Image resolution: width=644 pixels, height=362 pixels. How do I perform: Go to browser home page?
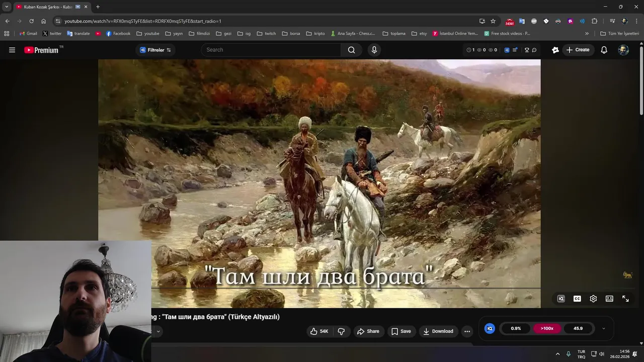(43, 21)
